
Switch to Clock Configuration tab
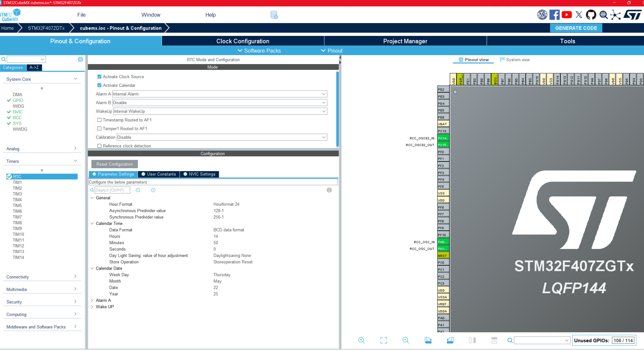coord(243,41)
